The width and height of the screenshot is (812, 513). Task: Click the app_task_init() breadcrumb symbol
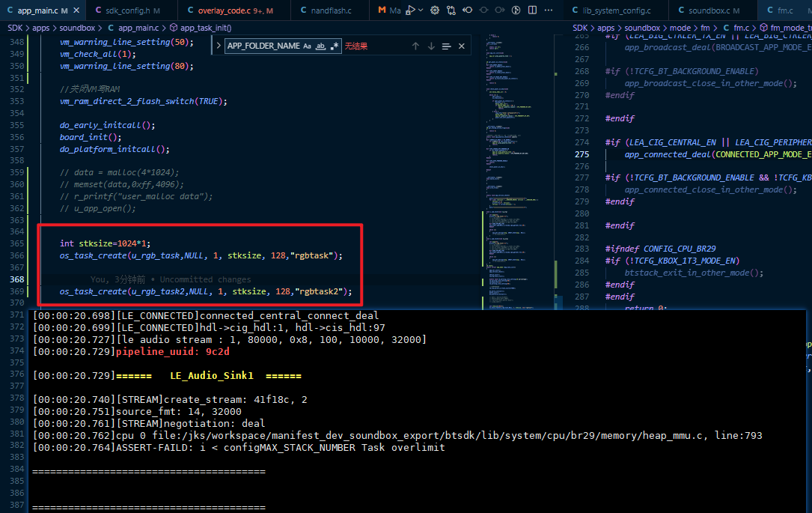[201, 28]
